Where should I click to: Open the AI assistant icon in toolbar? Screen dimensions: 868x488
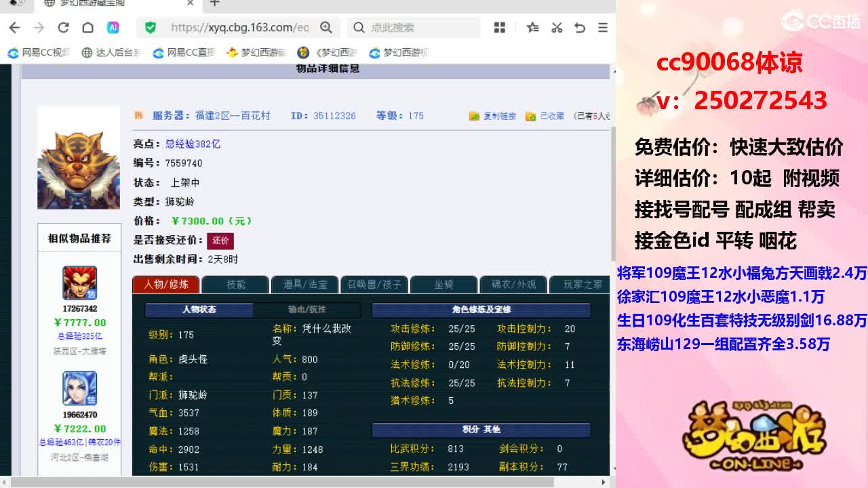(x=113, y=28)
